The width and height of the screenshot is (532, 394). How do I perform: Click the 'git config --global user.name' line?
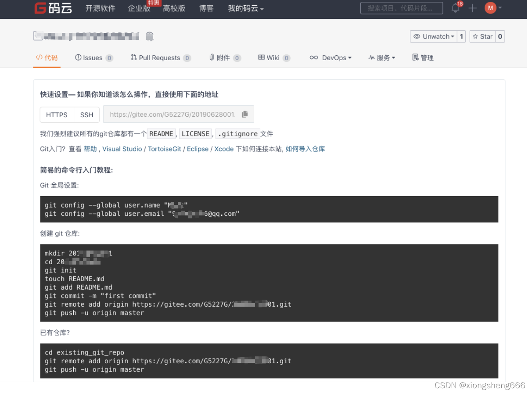[116, 205]
